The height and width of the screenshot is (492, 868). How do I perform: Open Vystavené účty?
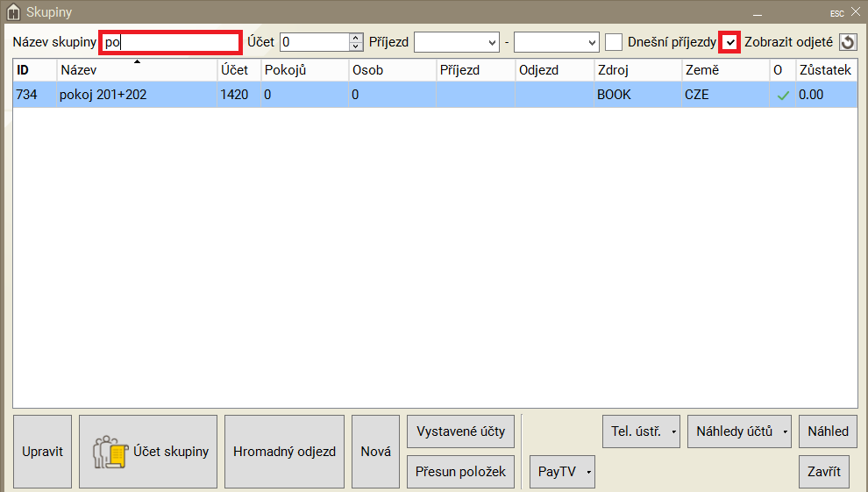(460, 431)
